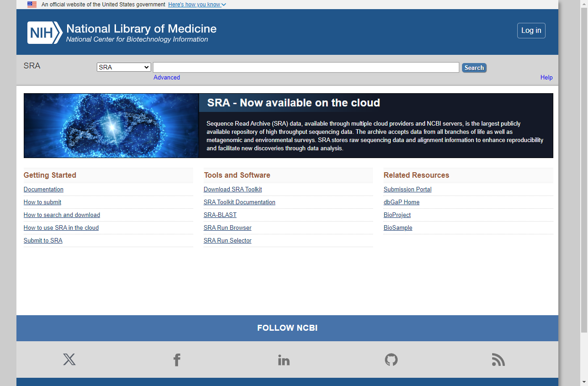Click the SRA cloud banner image
588x386 pixels.
pos(111,126)
